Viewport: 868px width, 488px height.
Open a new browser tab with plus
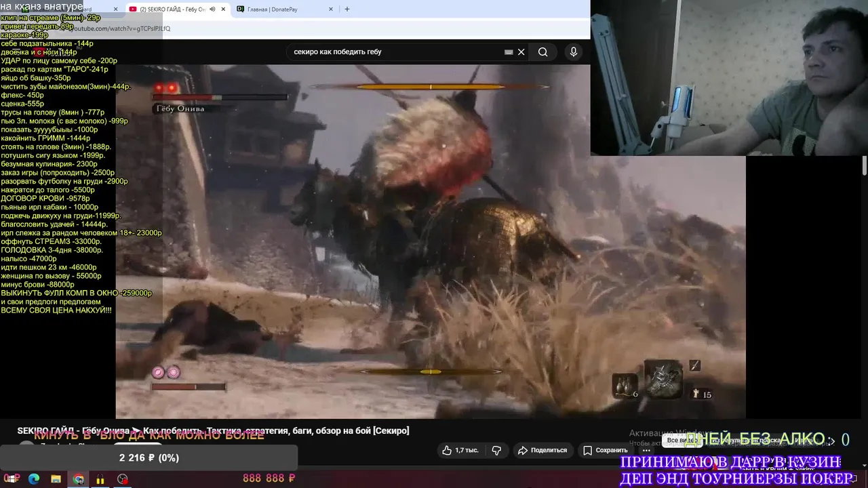[347, 9]
